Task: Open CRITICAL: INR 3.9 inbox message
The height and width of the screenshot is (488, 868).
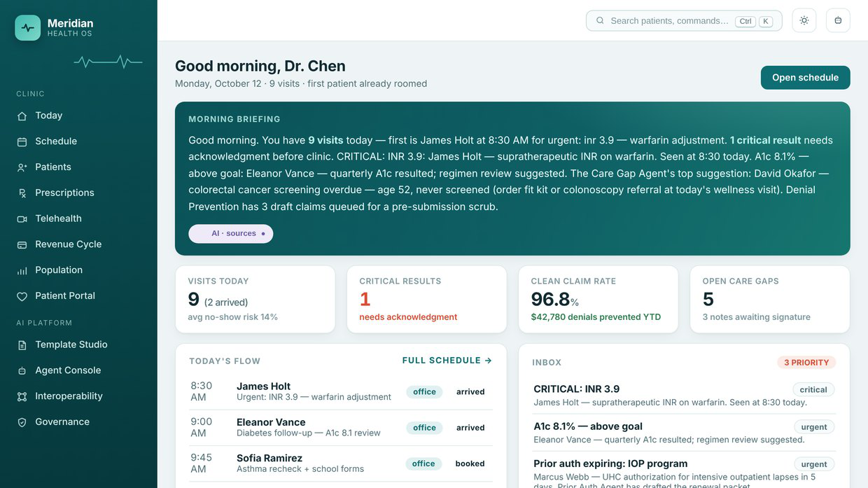Action: (684, 396)
